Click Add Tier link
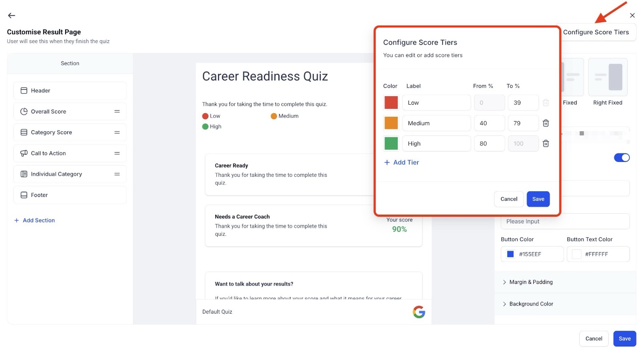The width and height of the screenshot is (644, 348). tap(402, 162)
